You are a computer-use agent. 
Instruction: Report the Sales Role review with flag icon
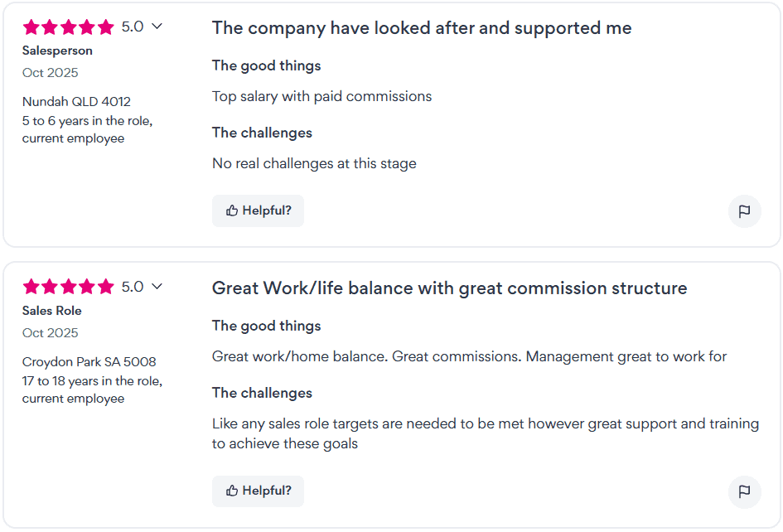744,491
